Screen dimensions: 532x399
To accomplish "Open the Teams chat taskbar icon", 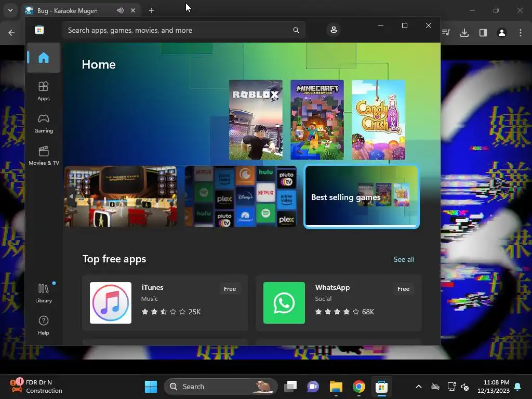I will coord(313,387).
